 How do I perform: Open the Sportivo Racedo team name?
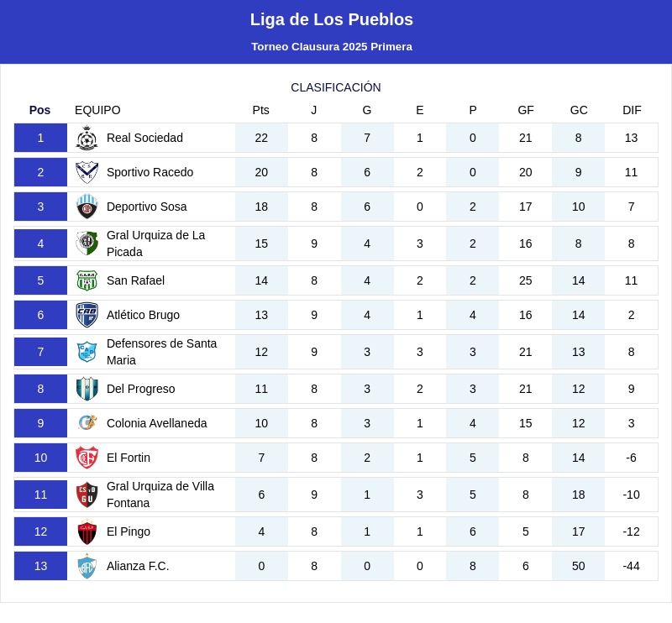point(150,172)
